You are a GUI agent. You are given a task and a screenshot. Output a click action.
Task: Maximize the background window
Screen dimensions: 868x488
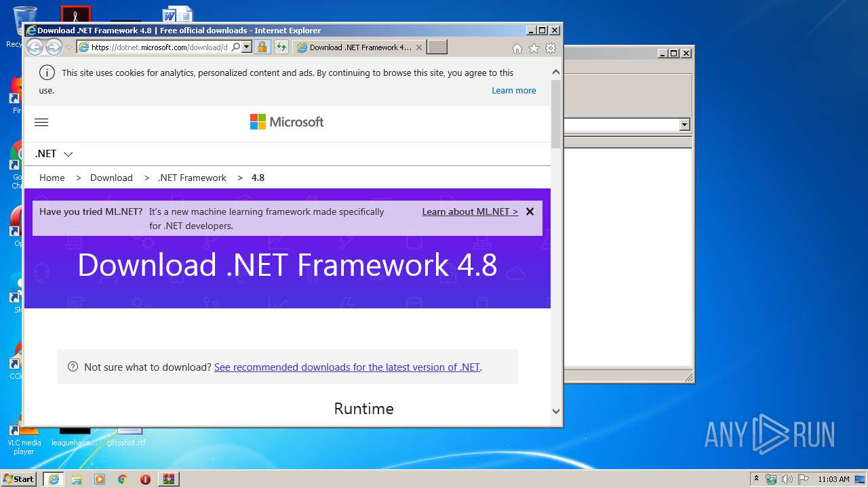(x=673, y=53)
